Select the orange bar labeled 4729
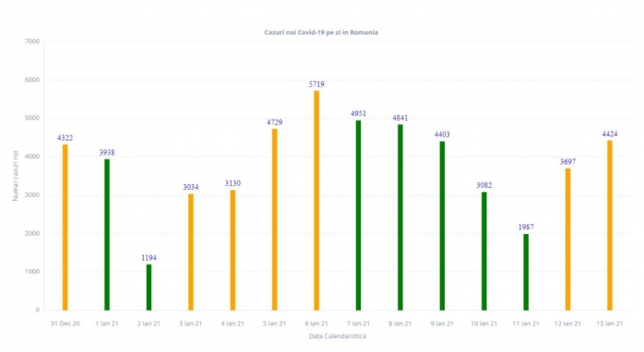The width and height of the screenshot is (644, 352). (x=274, y=219)
